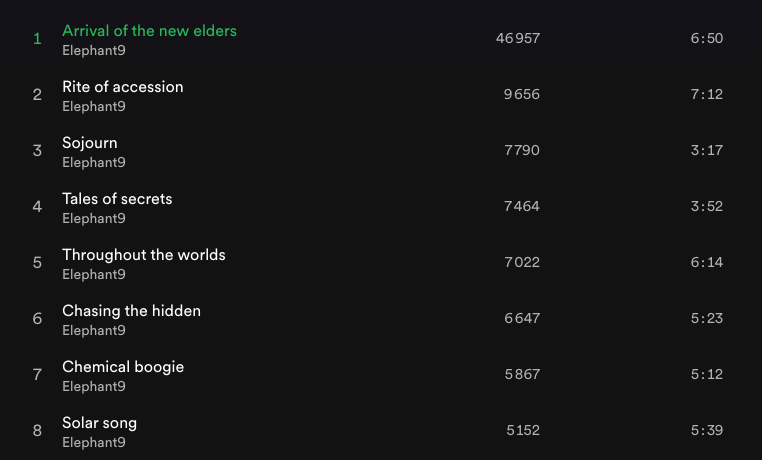762x460 pixels.
Task: Click the song title "Sojourn"
Action: [90, 143]
